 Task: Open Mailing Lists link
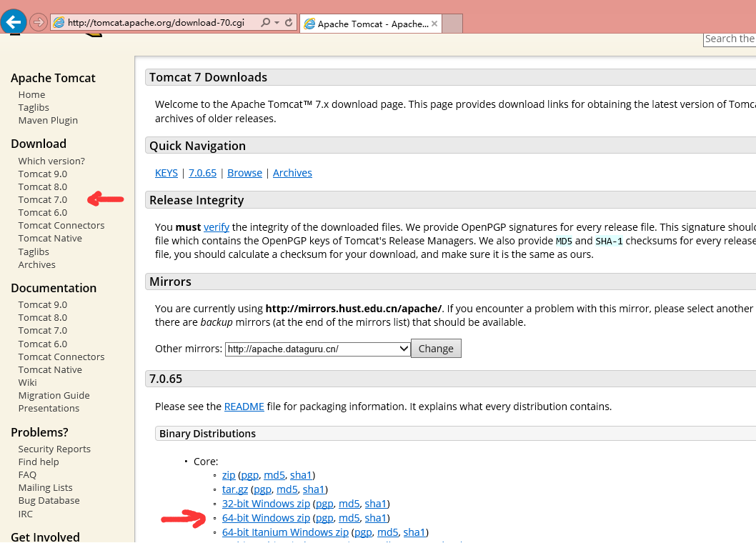coord(45,487)
